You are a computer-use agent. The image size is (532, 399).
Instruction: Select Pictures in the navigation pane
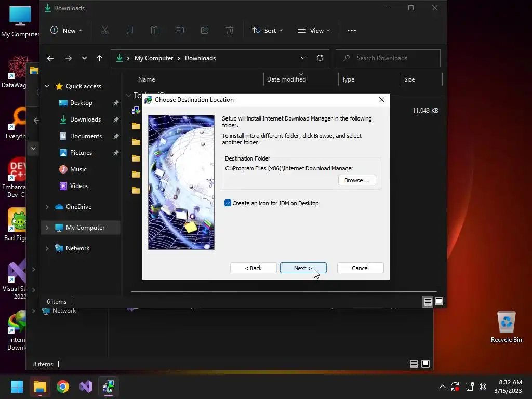point(81,153)
